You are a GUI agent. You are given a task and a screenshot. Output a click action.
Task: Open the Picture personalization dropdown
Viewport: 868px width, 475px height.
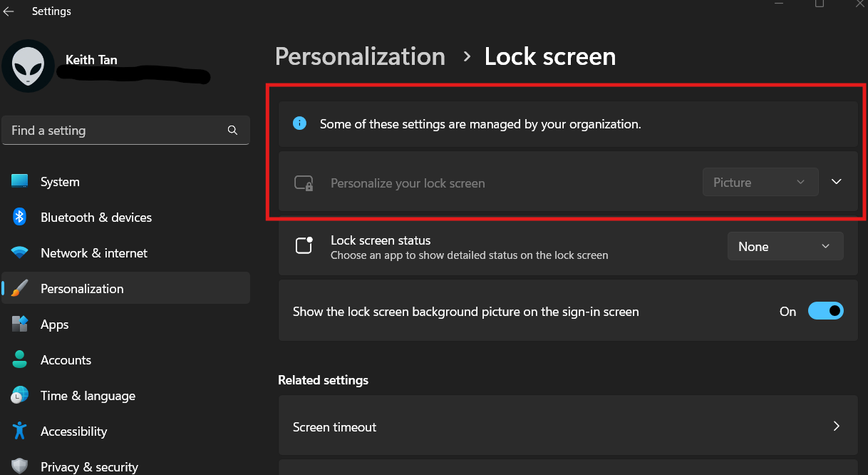760,182
